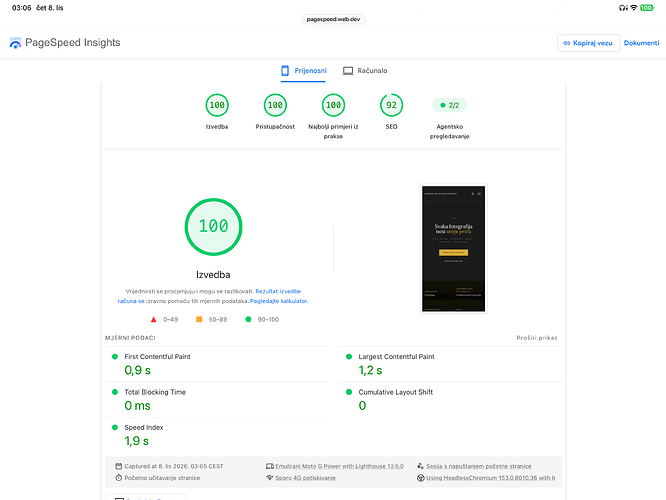
Task: Click Chromium icon beside Using HeadlessChromium
Action: (x=420, y=477)
